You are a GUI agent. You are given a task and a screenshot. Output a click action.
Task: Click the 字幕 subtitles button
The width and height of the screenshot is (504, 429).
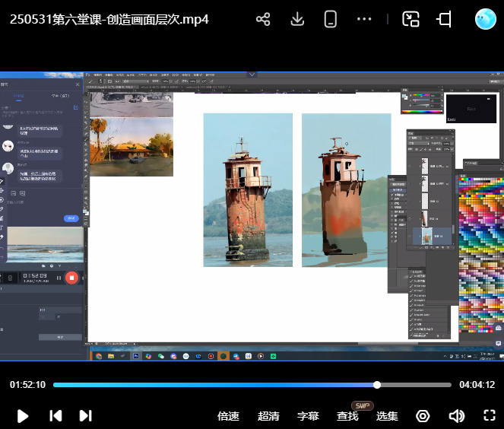pos(308,416)
